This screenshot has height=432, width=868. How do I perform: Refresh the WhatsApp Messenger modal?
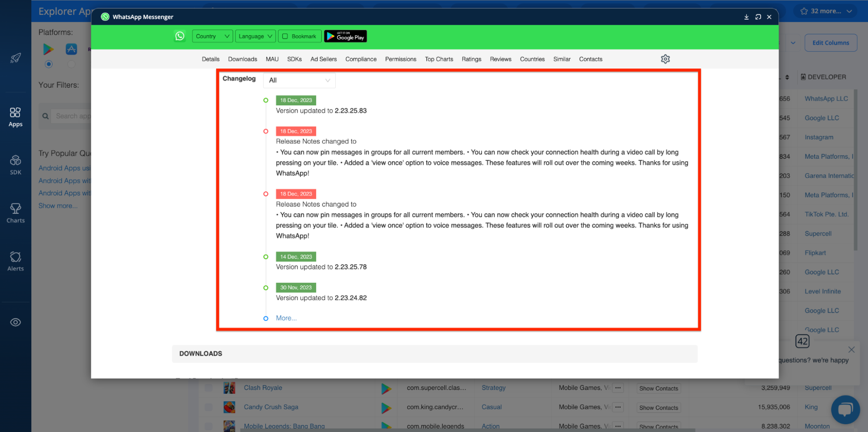758,17
